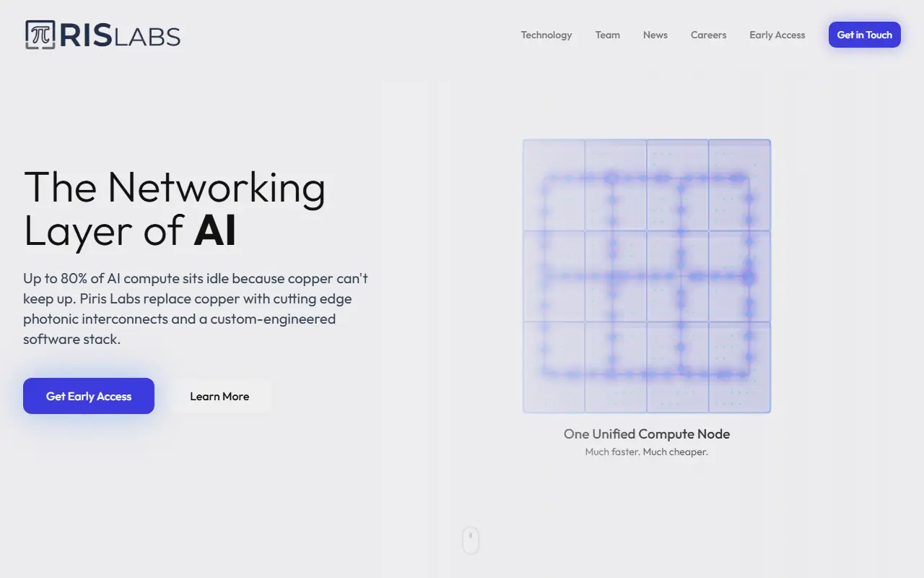Click the mouse scroll indicator icon
The image size is (924, 578).
[x=471, y=540]
